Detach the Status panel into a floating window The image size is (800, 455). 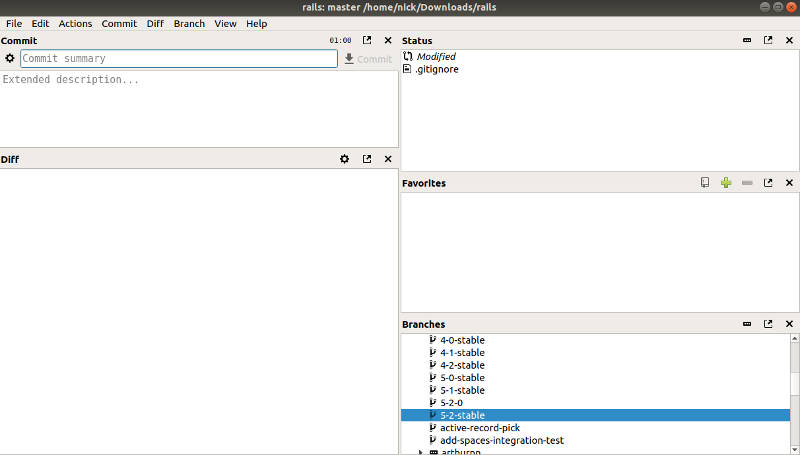[x=768, y=40]
